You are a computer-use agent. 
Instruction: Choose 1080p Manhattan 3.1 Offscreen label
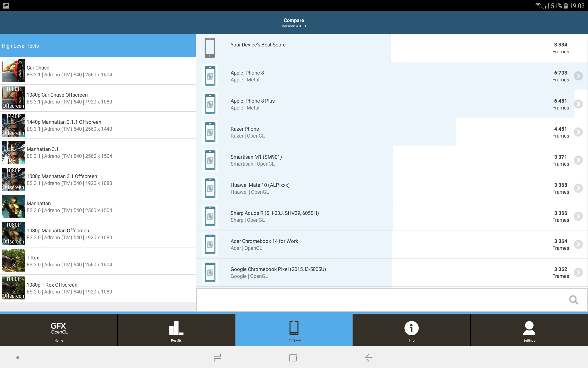click(x=62, y=176)
